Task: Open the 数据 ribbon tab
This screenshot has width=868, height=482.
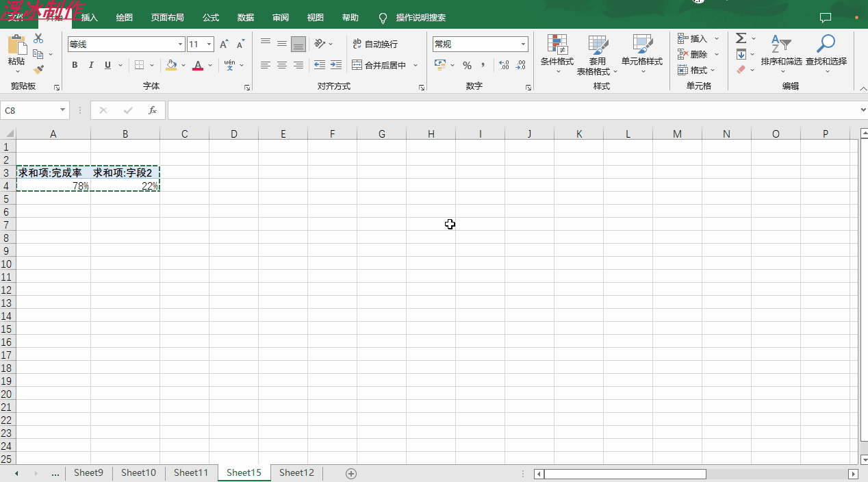Action: click(246, 18)
